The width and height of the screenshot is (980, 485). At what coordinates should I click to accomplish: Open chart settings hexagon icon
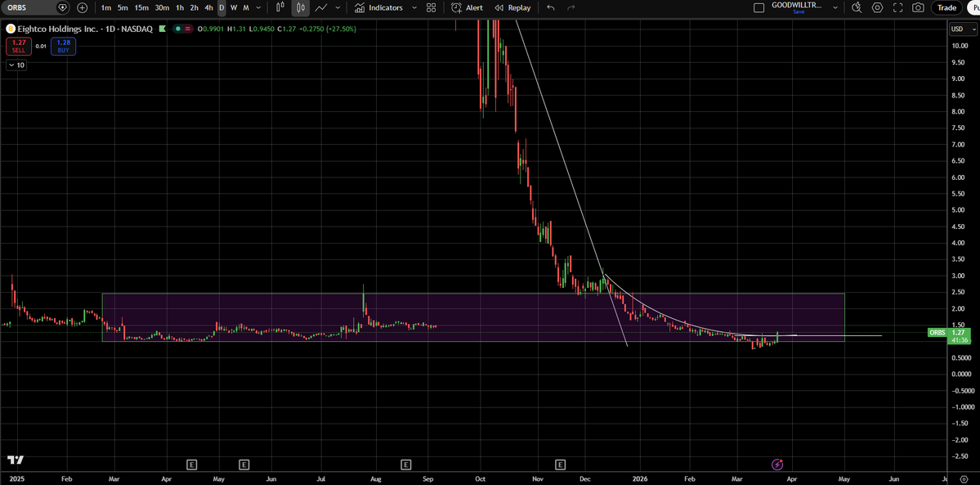(x=878, y=7)
